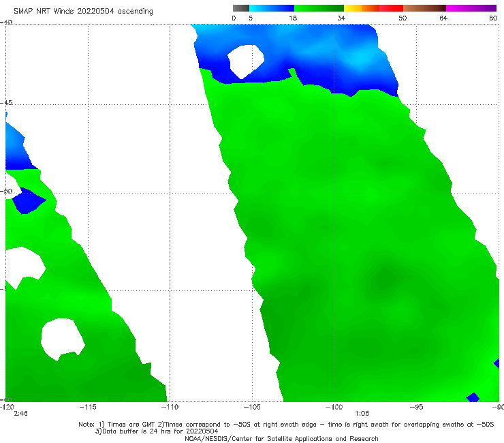
Task: Click the color bar label "5"
Action: point(251,18)
